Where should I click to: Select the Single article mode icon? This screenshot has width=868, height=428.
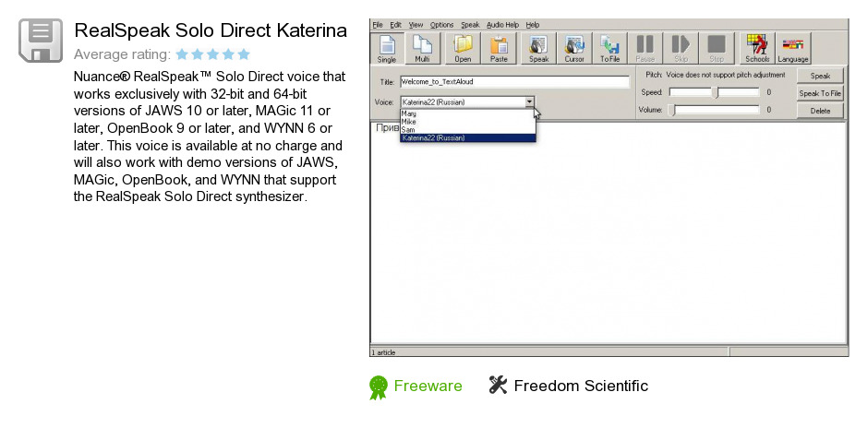[387, 48]
